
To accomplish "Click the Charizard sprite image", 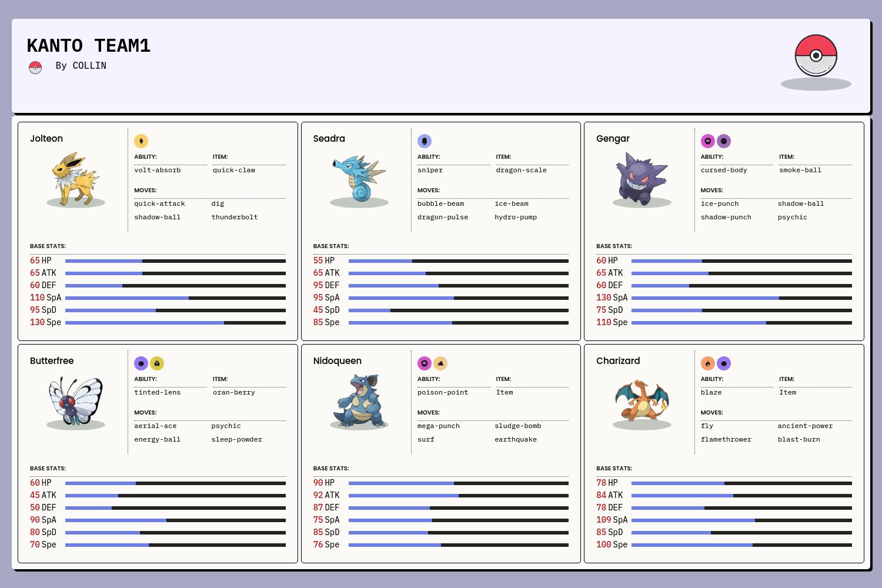I will click(x=642, y=400).
